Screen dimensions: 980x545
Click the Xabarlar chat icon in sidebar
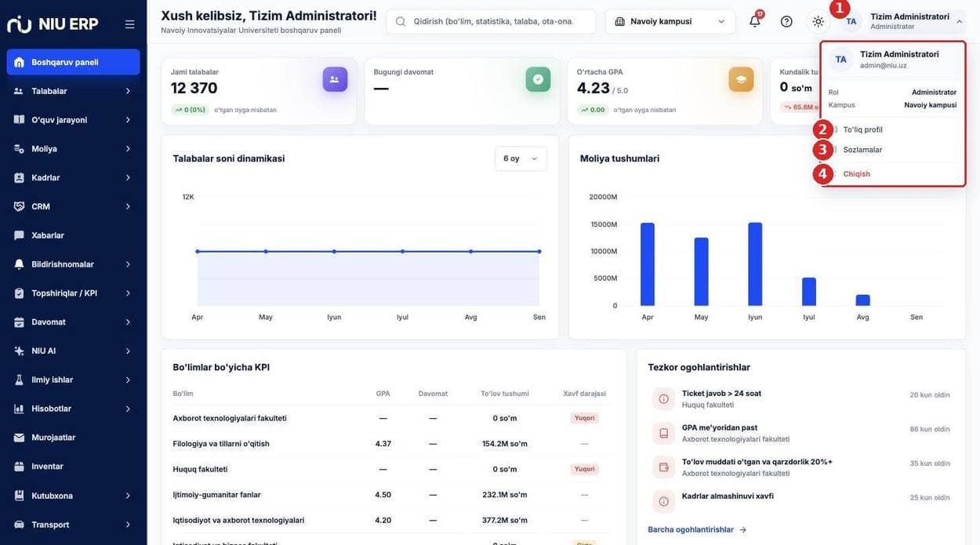point(19,235)
